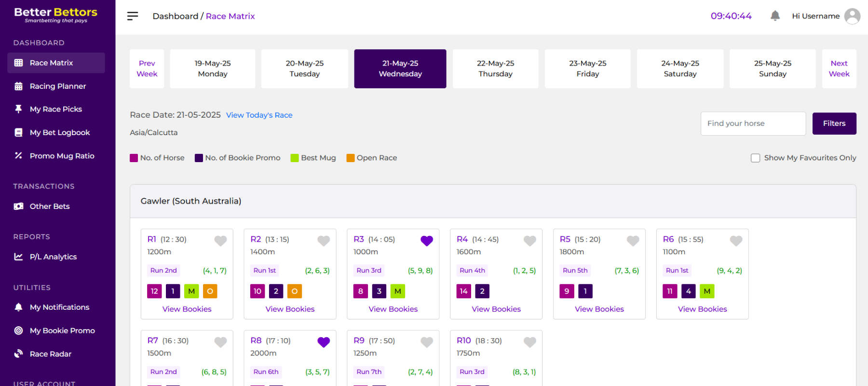Open My Bookie Promo in sidebar
Screen dimensions: 868x386
coord(62,331)
